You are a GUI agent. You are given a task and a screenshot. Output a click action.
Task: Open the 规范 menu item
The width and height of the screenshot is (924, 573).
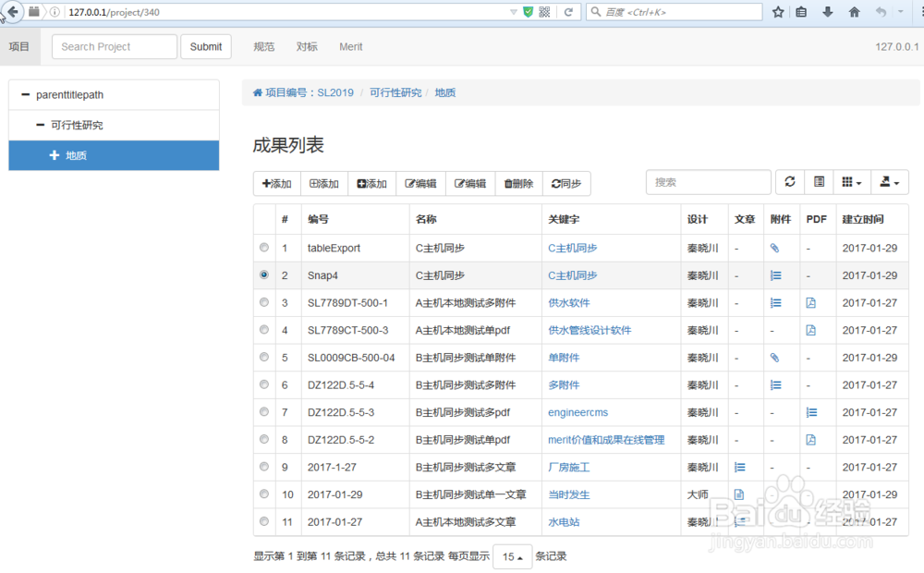point(263,45)
